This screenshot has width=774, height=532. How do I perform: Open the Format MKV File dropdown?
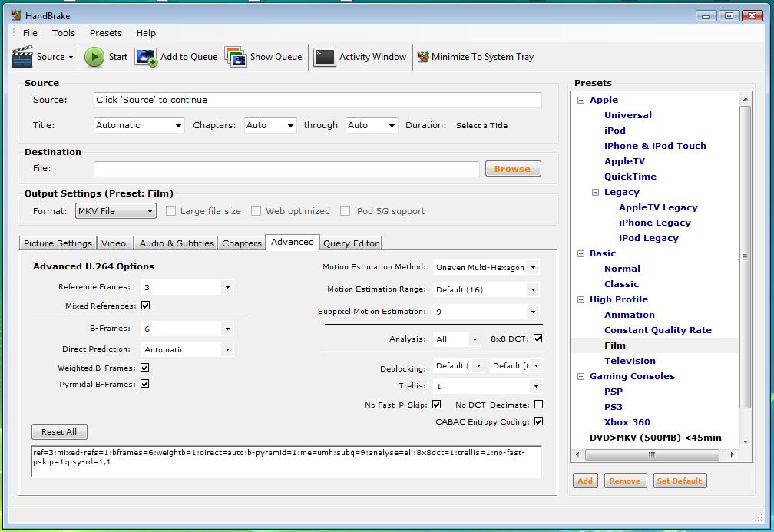click(x=116, y=210)
